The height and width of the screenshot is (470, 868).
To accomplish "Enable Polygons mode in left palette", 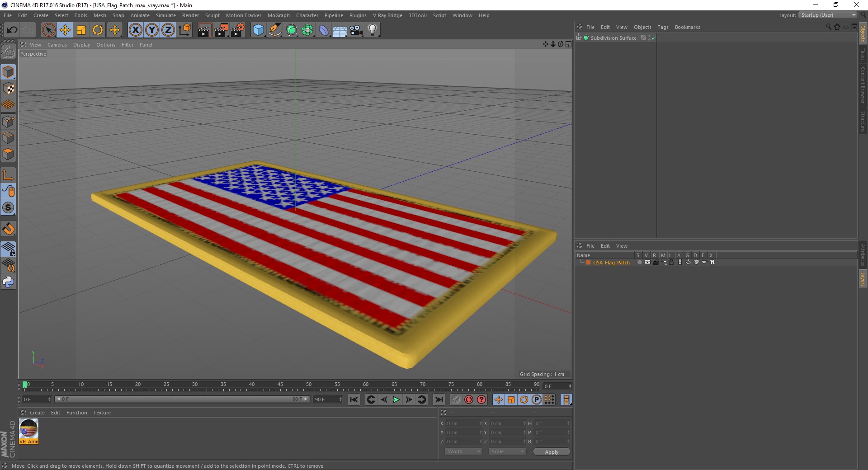I will 8,154.
